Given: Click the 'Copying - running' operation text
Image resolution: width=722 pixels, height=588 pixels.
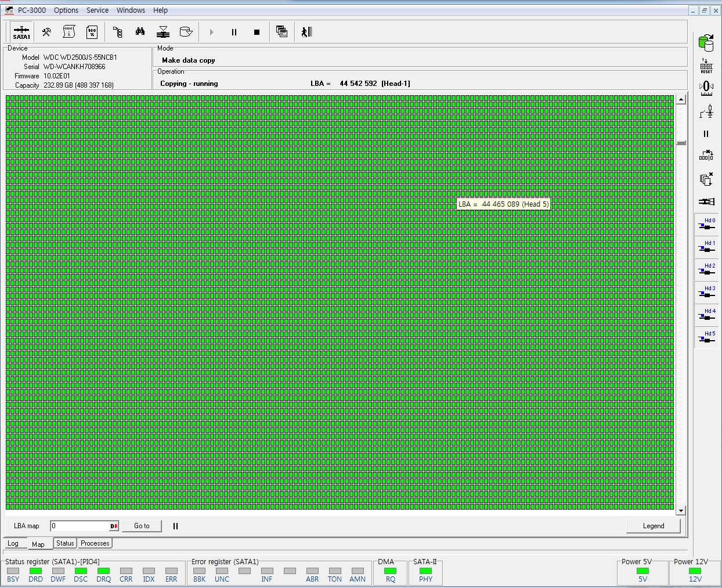Looking at the screenshot, I should [189, 84].
